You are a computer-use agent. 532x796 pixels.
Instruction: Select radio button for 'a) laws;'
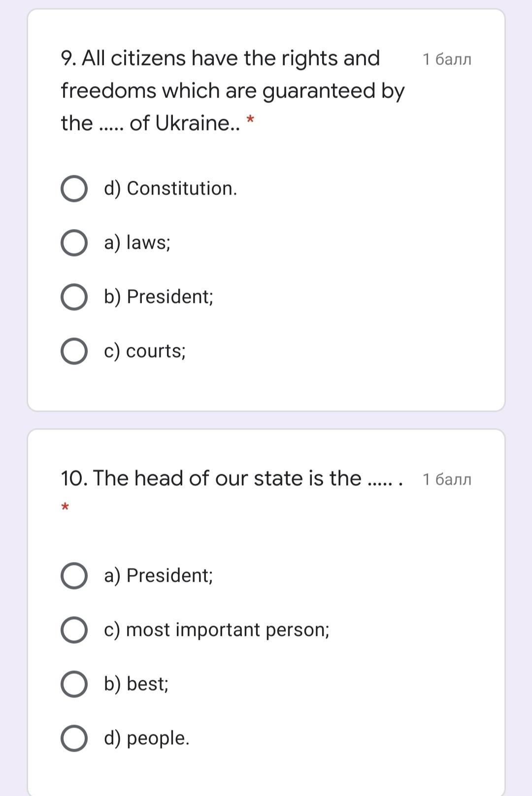point(74,243)
